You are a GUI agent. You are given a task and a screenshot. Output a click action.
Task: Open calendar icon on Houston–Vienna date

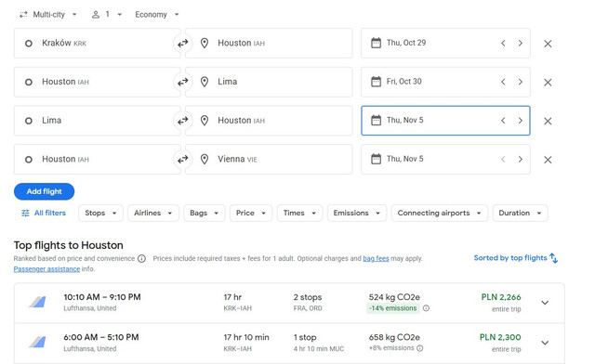pos(376,159)
